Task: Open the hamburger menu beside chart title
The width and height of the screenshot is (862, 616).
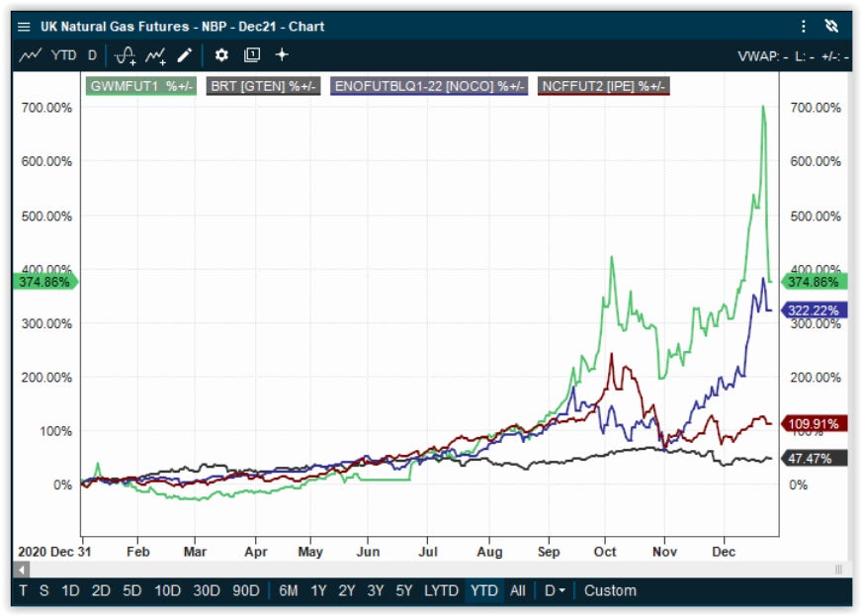Action: tap(24, 27)
